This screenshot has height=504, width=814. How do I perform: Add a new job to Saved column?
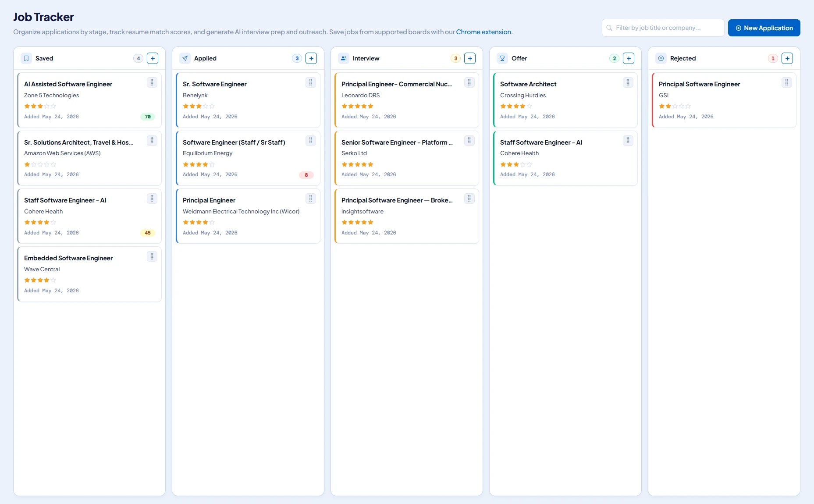coord(153,58)
